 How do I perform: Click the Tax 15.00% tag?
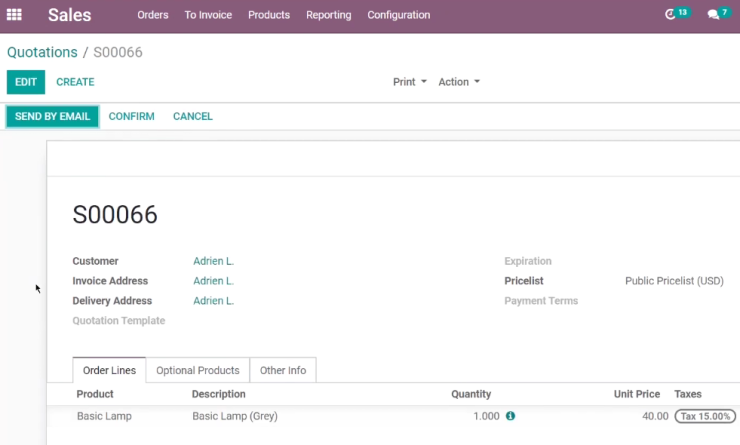705,416
